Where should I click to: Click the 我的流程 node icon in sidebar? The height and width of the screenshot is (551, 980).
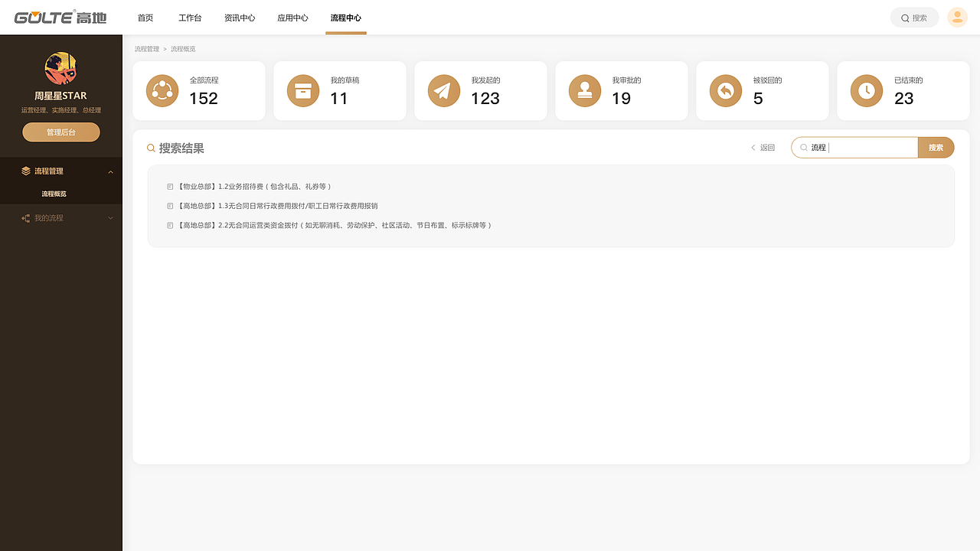(x=26, y=218)
